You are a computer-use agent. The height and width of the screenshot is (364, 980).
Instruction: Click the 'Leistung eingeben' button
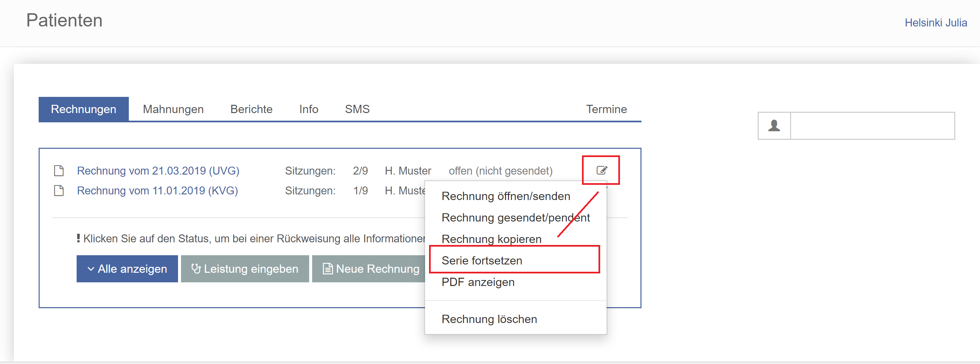pyautogui.click(x=245, y=269)
